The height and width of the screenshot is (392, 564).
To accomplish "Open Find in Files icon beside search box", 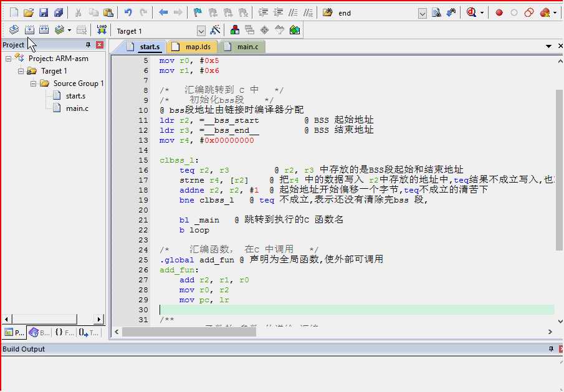I will 327,12.
